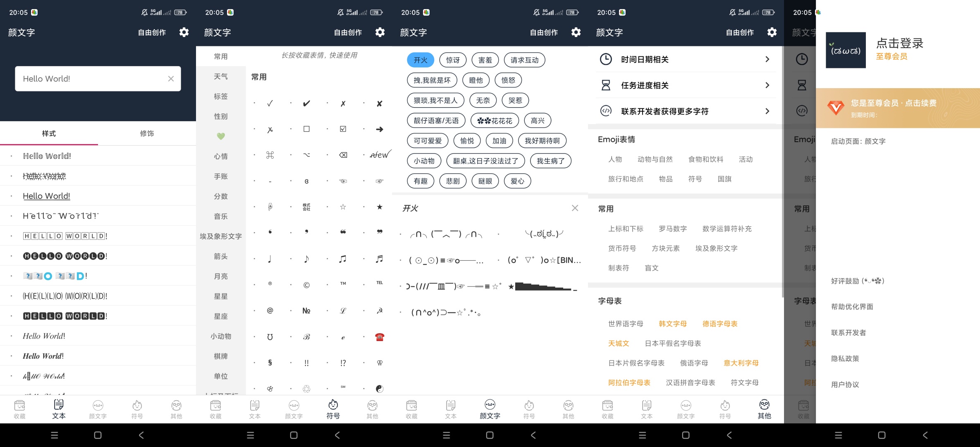Switch to the 修饰 tab
980x447 pixels.
point(147,133)
